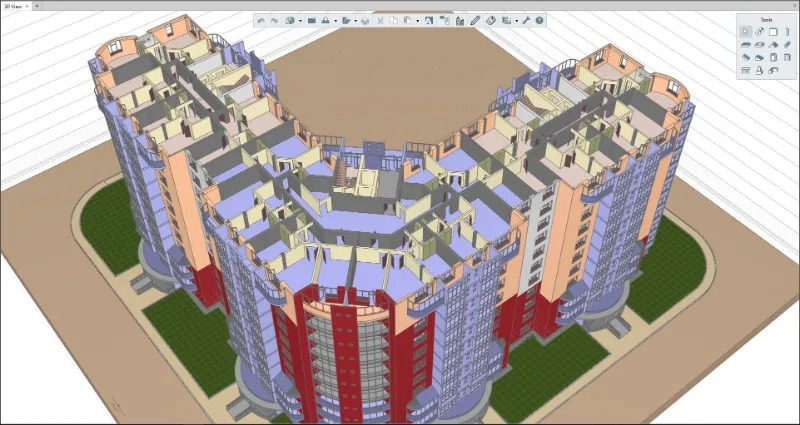Click the redo arrow in top toolbar
800x425 pixels.
(274, 20)
